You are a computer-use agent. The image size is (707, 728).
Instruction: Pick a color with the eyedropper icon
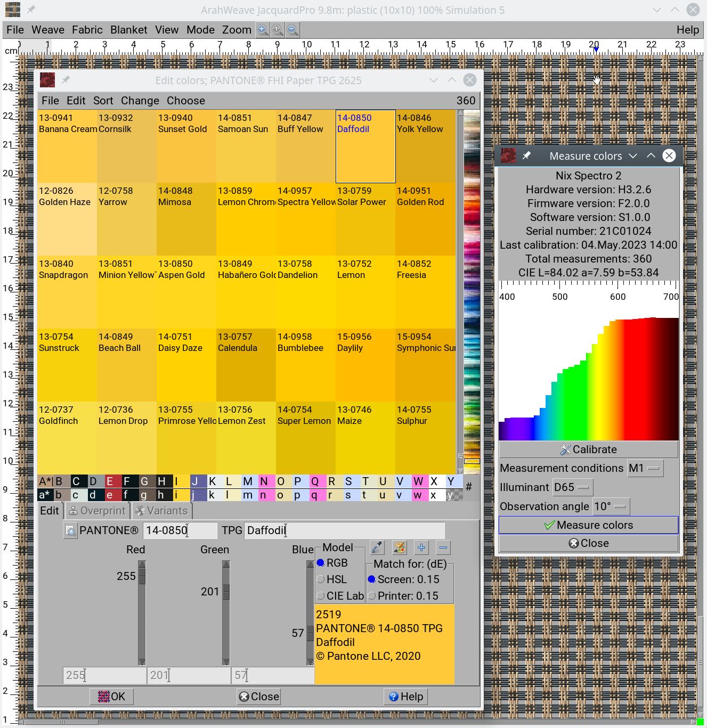tap(377, 547)
